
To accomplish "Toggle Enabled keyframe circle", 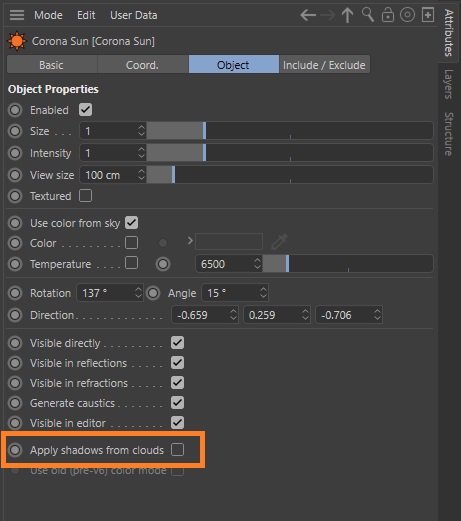I will coord(15,110).
